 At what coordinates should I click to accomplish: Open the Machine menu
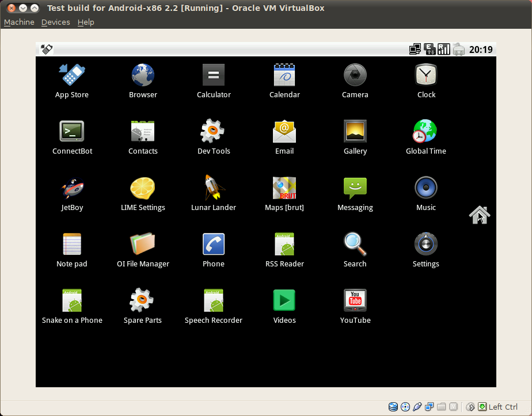click(19, 22)
